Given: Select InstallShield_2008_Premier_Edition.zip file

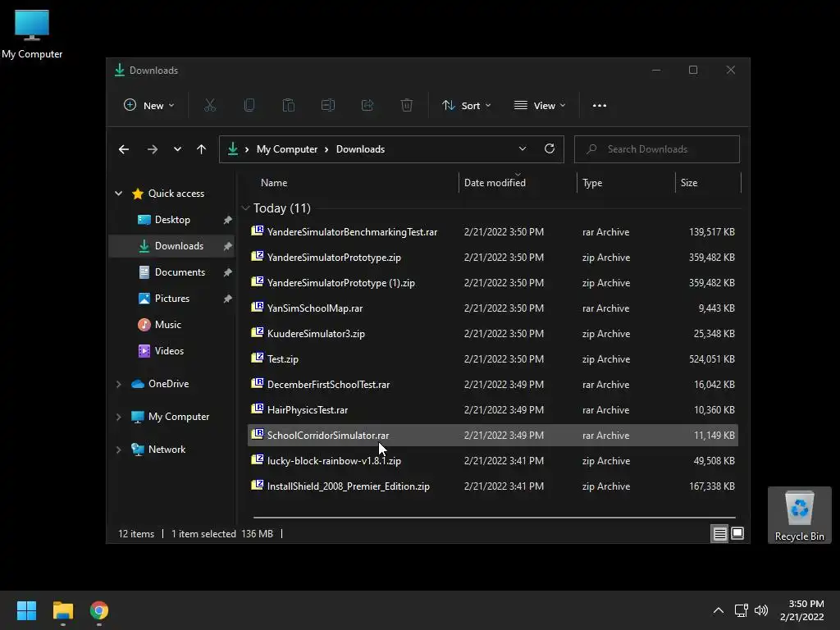Looking at the screenshot, I should (493, 486).
